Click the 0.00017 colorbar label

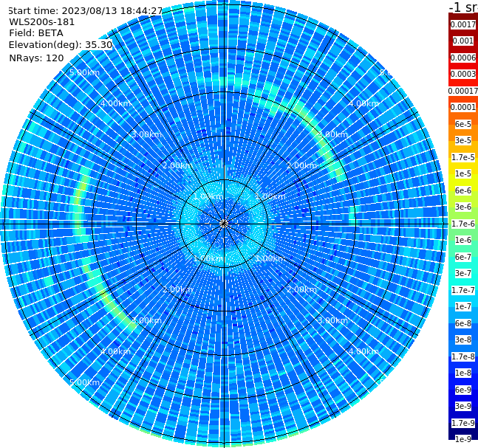point(462,91)
